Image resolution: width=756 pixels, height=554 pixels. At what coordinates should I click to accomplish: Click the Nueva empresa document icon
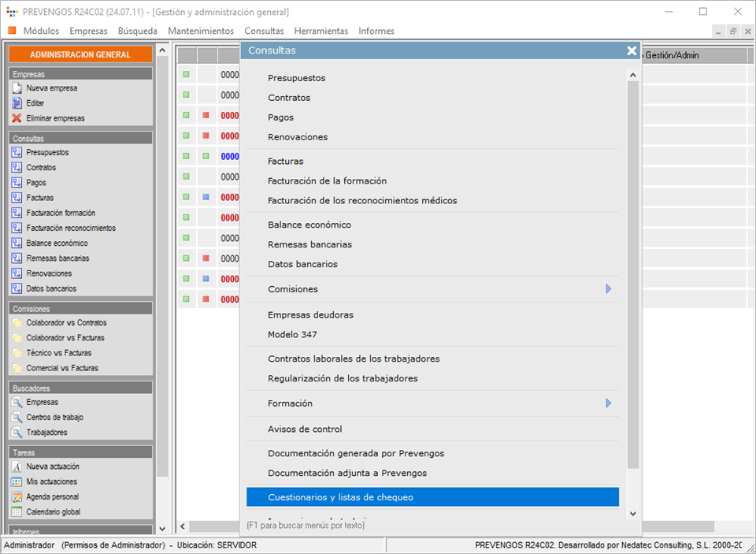click(x=17, y=88)
